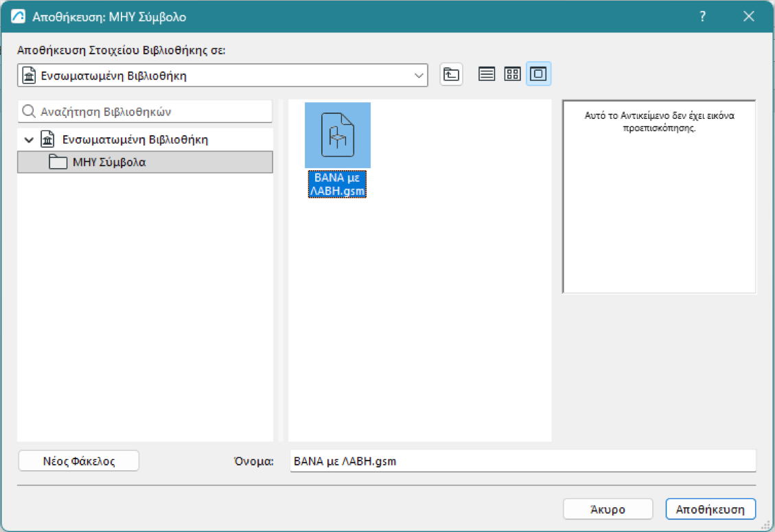Click the Αποθήκευση button
The height and width of the screenshot is (532, 775).
710,509
